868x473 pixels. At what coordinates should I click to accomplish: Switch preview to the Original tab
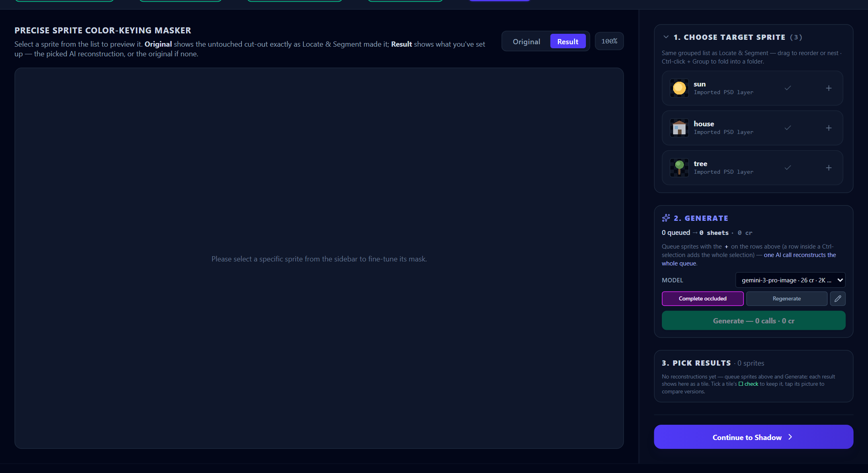click(526, 41)
